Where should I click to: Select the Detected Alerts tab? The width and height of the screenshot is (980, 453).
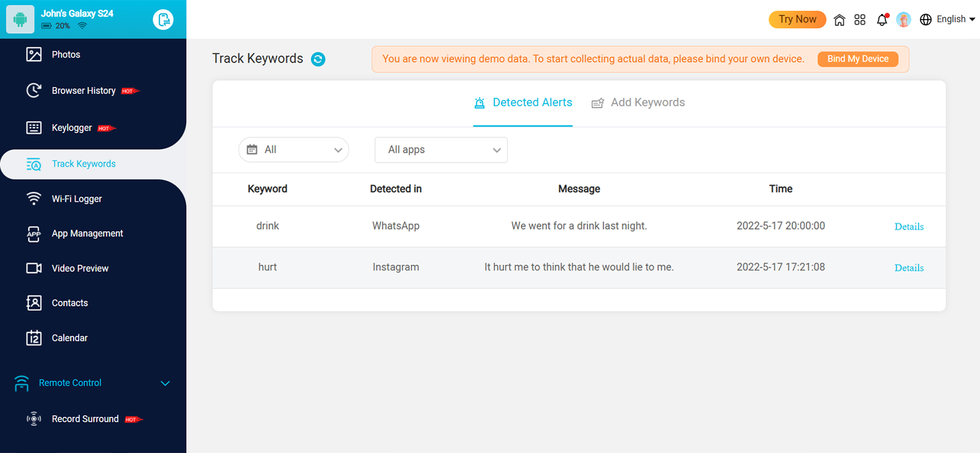(523, 102)
